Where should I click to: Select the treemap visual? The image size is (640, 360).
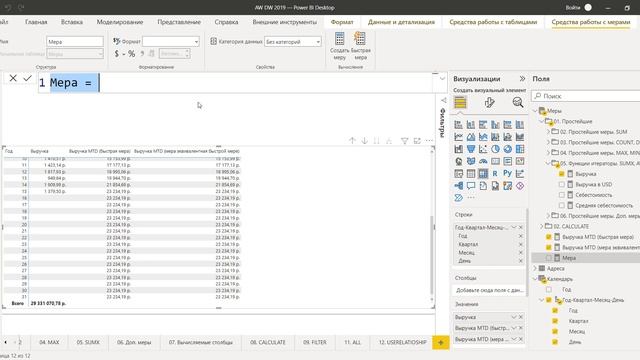[x=520, y=149]
